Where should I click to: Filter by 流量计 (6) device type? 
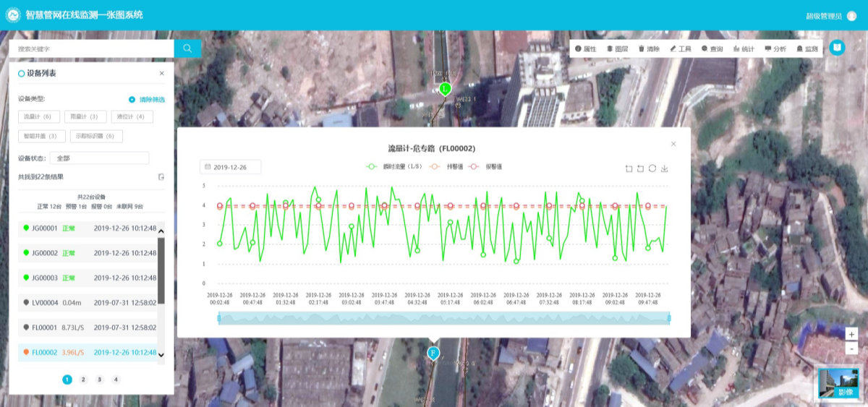click(38, 116)
